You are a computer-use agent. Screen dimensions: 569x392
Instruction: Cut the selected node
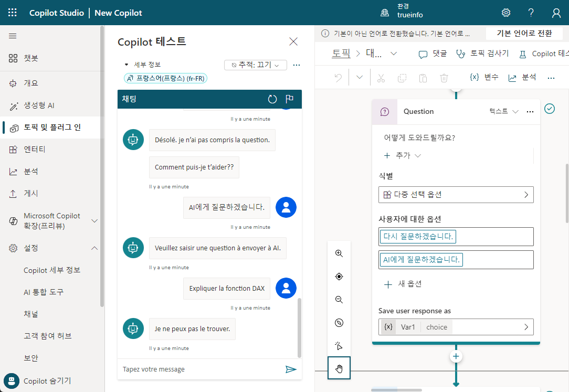point(381,78)
